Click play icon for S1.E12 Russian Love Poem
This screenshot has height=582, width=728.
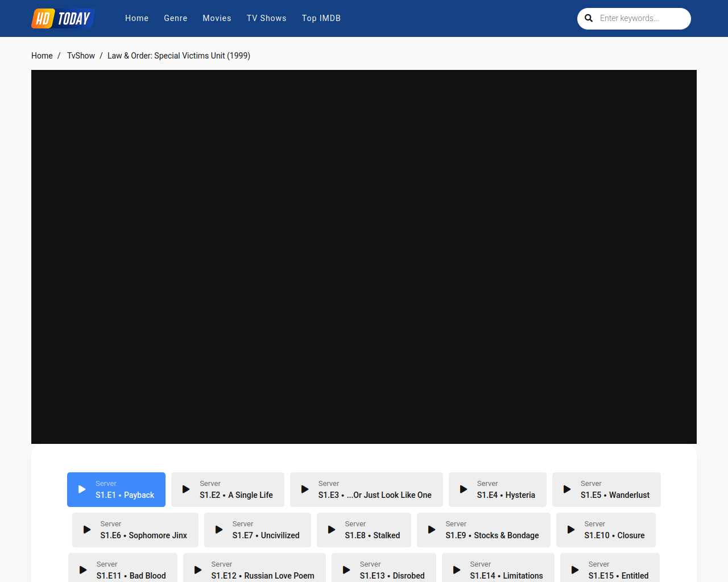click(198, 570)
